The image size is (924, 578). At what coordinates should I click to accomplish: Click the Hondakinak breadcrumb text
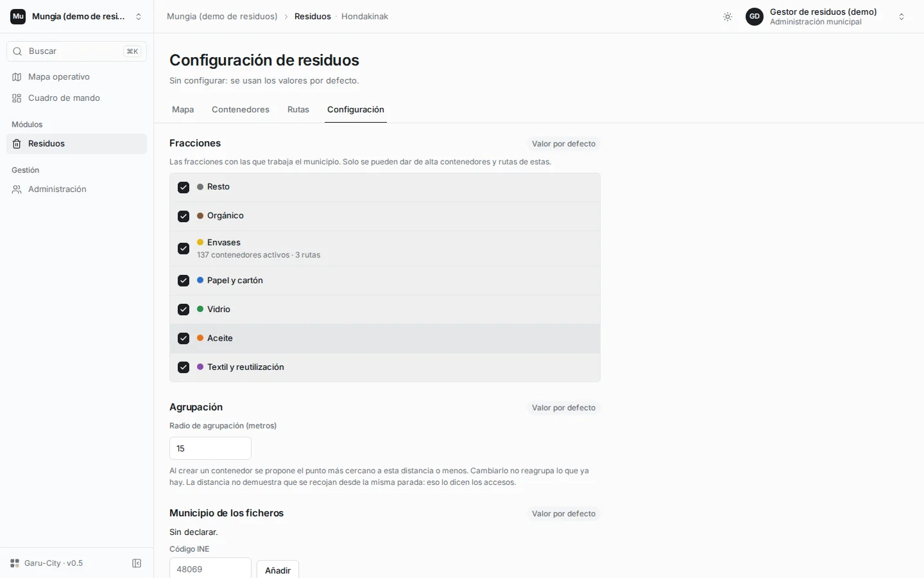pyautogui.click(x=364, y=17)
